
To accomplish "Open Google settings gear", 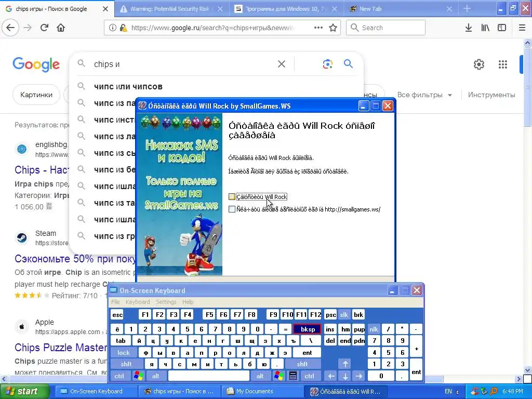I will pos(478,64).
